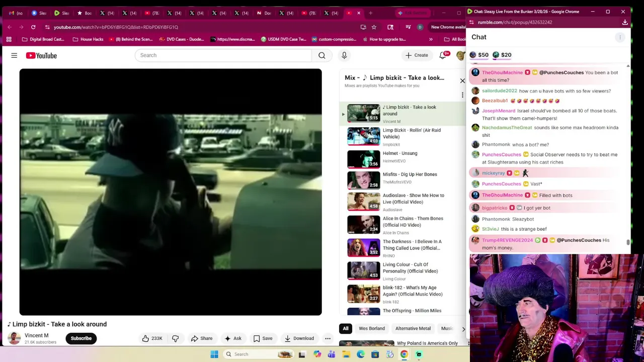Open a new browser tab

tap(370, 13)
